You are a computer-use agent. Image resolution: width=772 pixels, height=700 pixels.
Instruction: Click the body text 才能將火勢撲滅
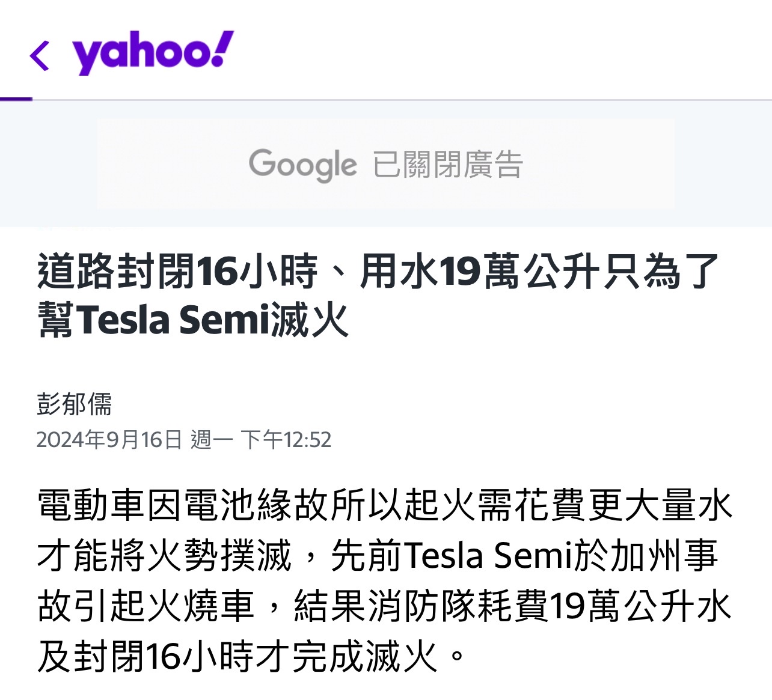[x=165, y=555]
